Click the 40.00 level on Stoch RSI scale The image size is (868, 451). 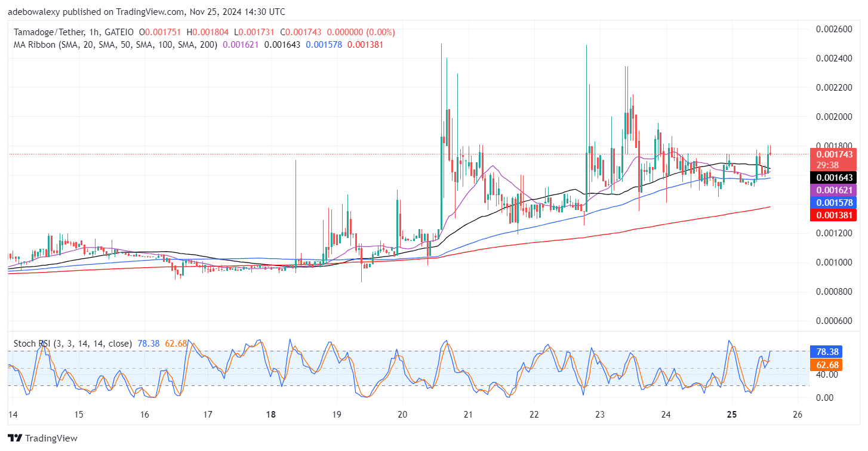(827, 375)
